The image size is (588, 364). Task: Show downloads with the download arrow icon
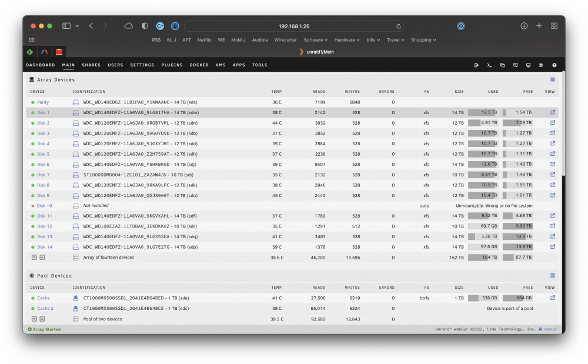coord(524,26)
